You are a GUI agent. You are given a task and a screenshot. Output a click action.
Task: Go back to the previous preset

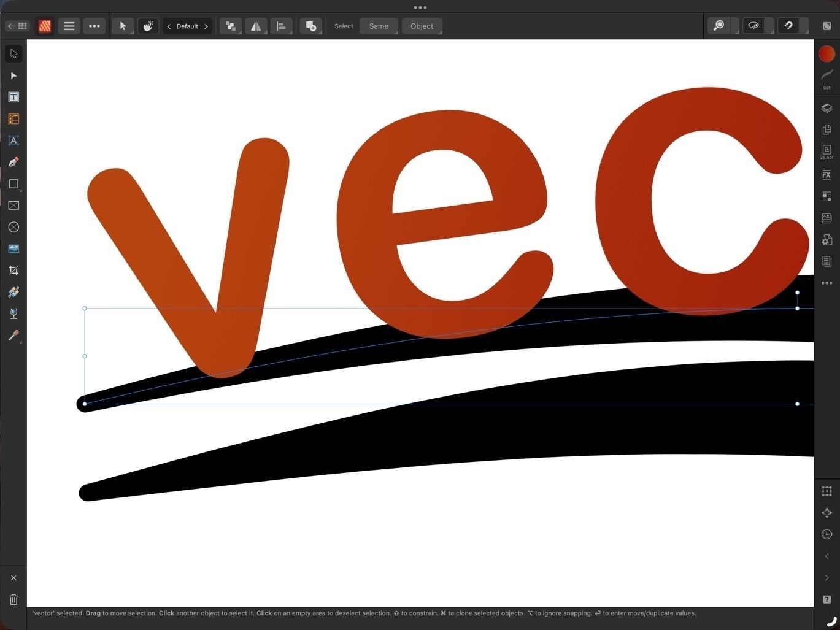click(168, 26)
